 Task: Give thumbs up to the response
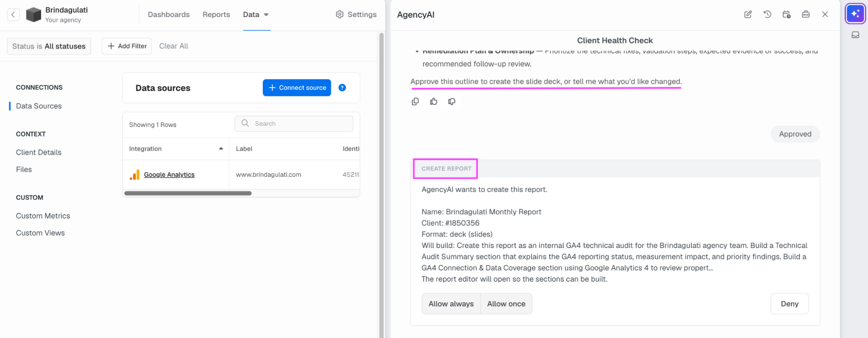click(x=433, y=102)
